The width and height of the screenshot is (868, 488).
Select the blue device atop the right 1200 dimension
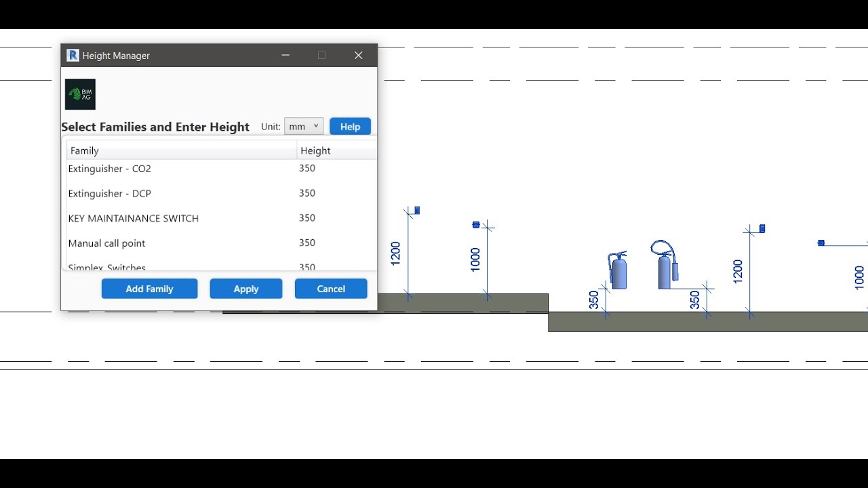[762, 229]
